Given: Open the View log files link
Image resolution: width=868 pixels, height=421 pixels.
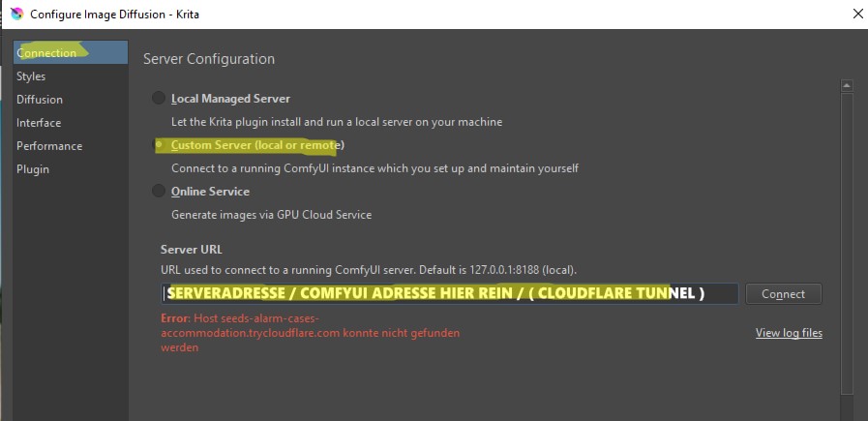Looking at the screenshot, I should click(x=789, y=333).
